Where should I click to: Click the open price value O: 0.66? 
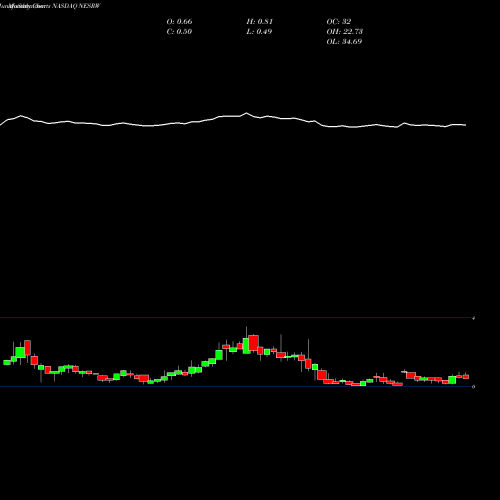click(x=179, y=22)
